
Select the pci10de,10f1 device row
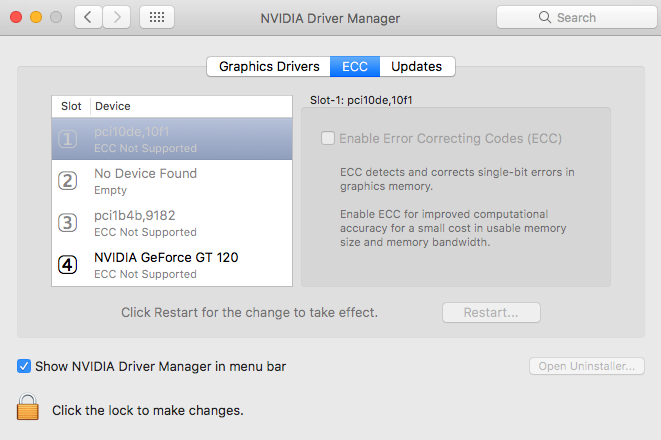tap(172, 139)
